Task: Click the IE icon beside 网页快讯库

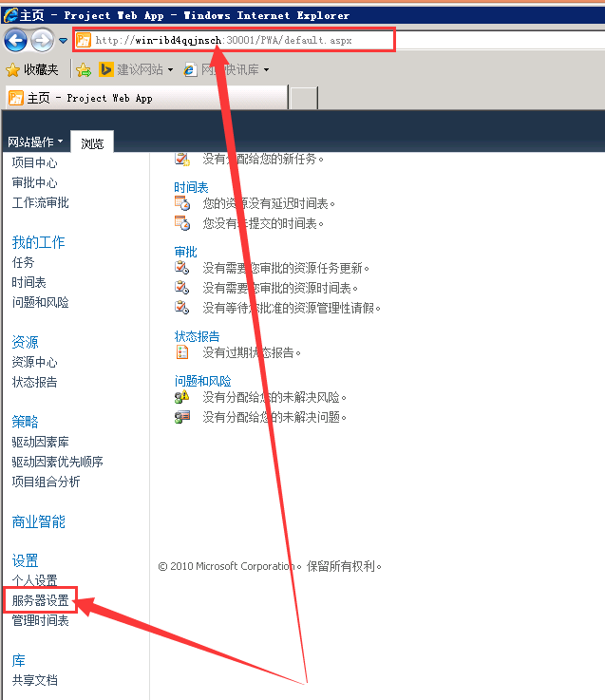Action: click(x=191, y=69)
